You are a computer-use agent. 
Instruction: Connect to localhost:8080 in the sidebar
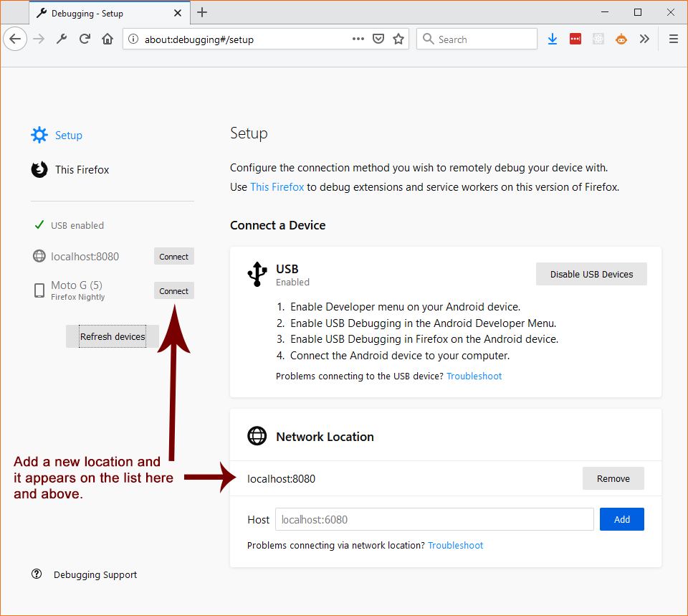click(173, 257)
